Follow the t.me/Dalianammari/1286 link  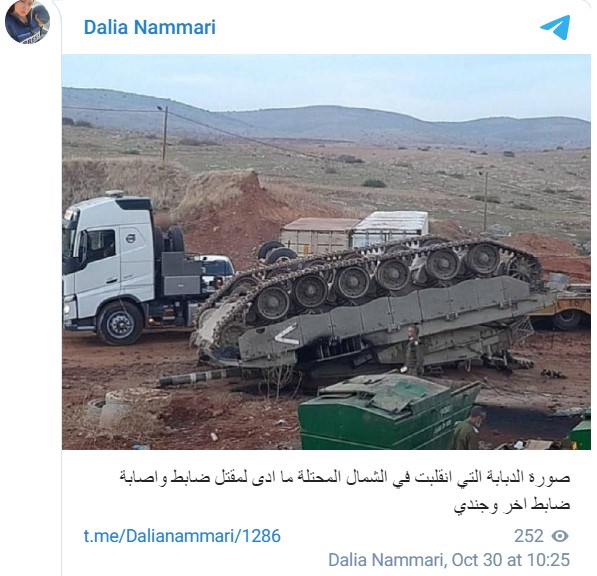click(182, 536)
